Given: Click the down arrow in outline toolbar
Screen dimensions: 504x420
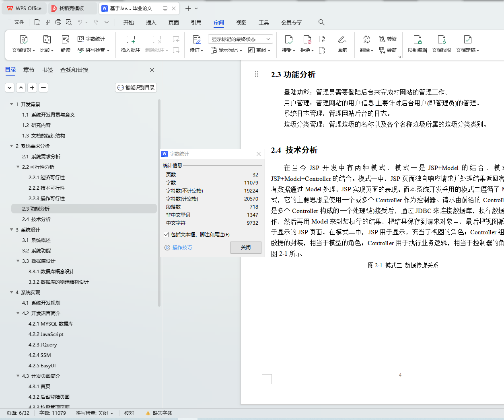Looking at the screenshot, I should (10, 87).
